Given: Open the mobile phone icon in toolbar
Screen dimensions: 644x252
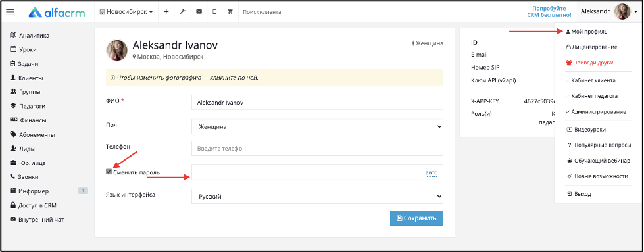Looking at the screenshot, I should (214, 12).
